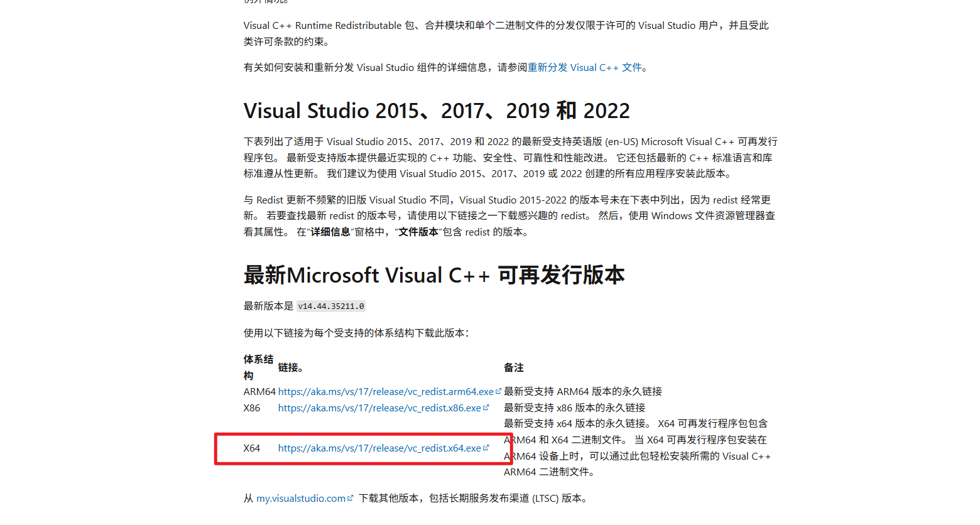Click the X86 cell in architecture column
This screenshot has width=980, height=525.
pos(252,408)
